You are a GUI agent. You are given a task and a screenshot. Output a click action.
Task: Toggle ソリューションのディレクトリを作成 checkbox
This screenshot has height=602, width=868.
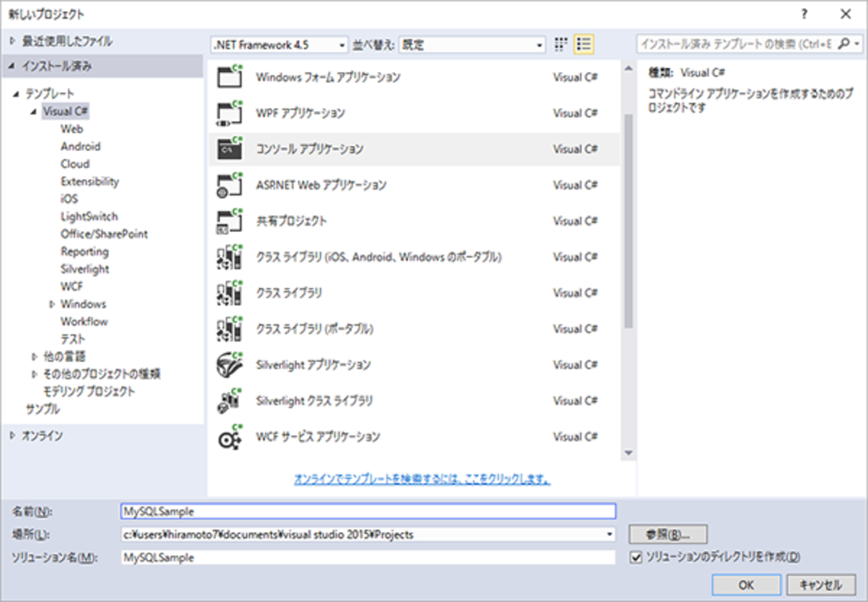click(636, 557)
